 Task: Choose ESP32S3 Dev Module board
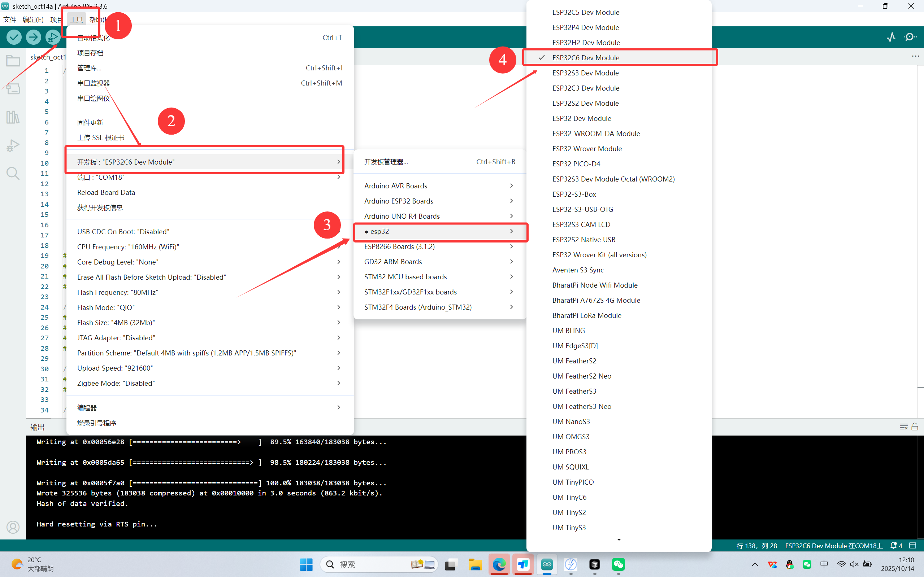[x=585, y=73]
